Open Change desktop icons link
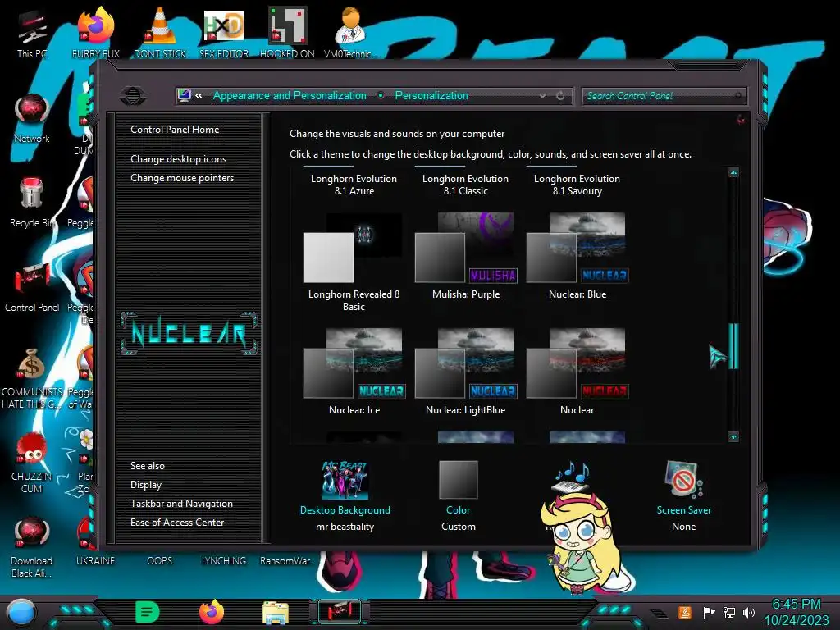This screenshot has width=840, height=630. (178, 159)
